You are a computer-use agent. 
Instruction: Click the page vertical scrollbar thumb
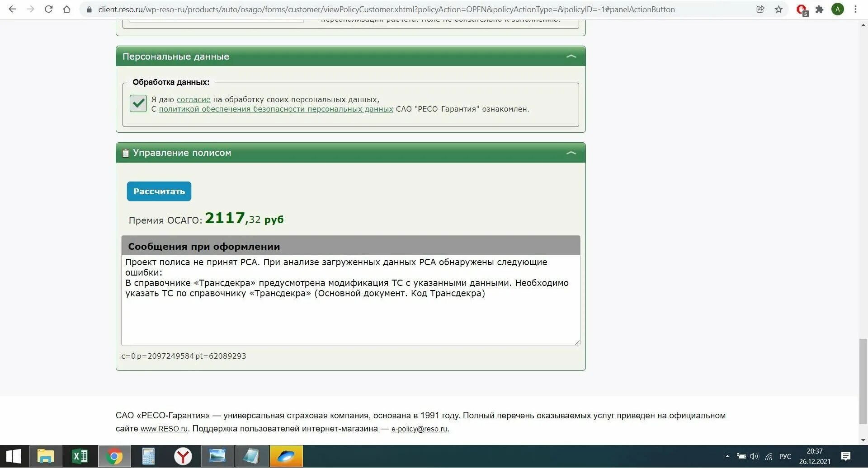click(x=863, y=381)
